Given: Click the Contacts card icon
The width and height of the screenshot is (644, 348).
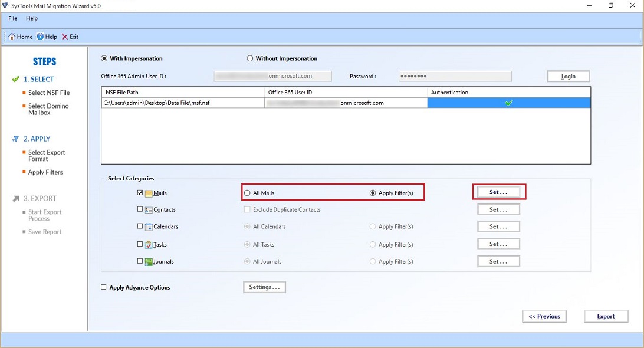Looking at the screenshot, I should (149, 210).
